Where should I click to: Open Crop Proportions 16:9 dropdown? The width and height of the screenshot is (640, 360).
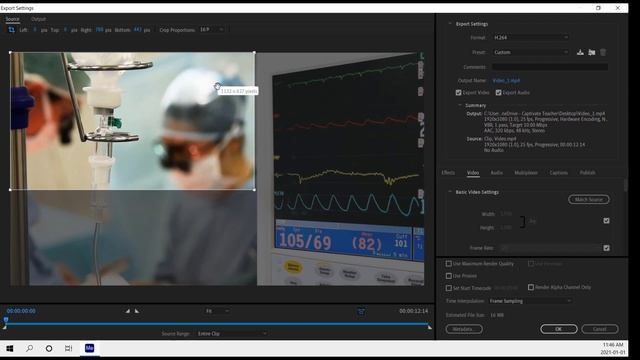click(211, 29)
